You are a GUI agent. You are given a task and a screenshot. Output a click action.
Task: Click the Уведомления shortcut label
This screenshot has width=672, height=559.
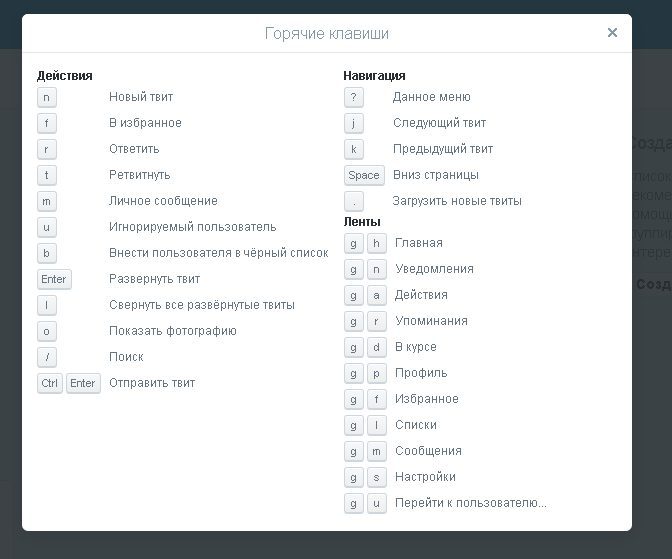pyautogui.click(x=434, y=269)
